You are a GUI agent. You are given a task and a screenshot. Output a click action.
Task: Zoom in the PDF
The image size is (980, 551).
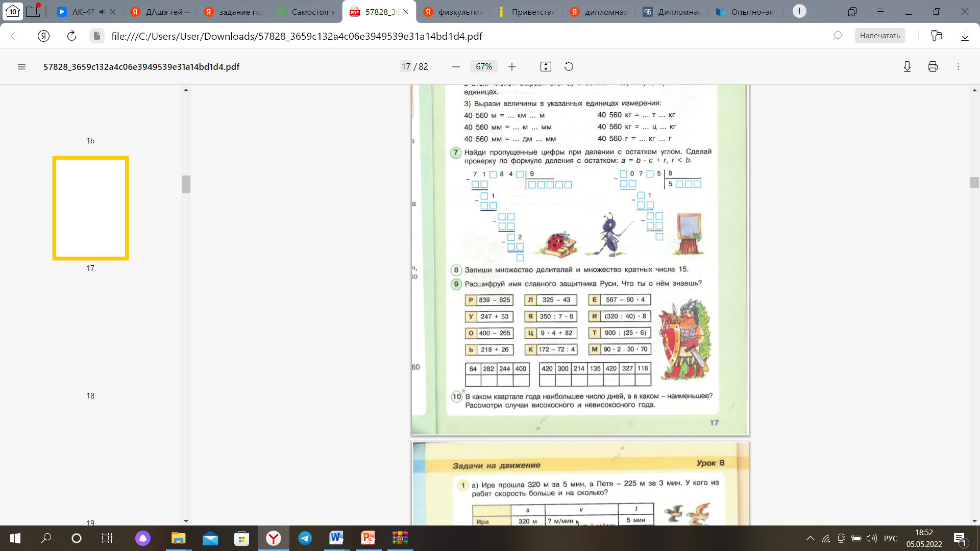(x=512, y=67)
